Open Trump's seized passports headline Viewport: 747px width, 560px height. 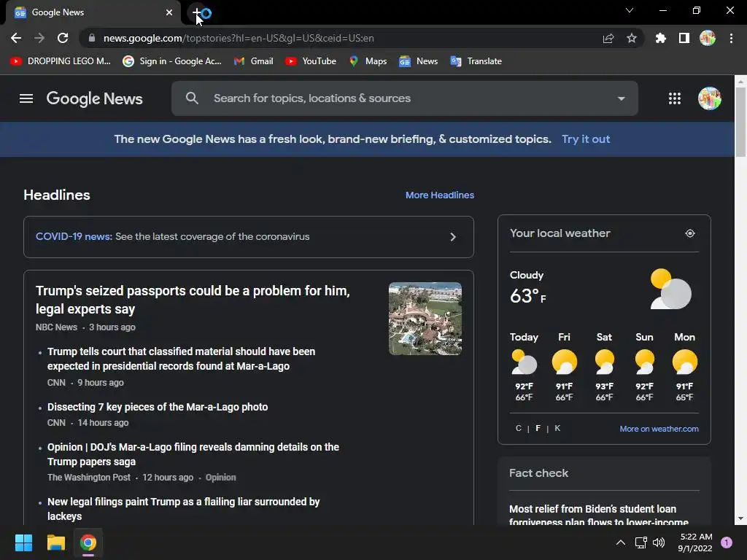tap(193, 300)
